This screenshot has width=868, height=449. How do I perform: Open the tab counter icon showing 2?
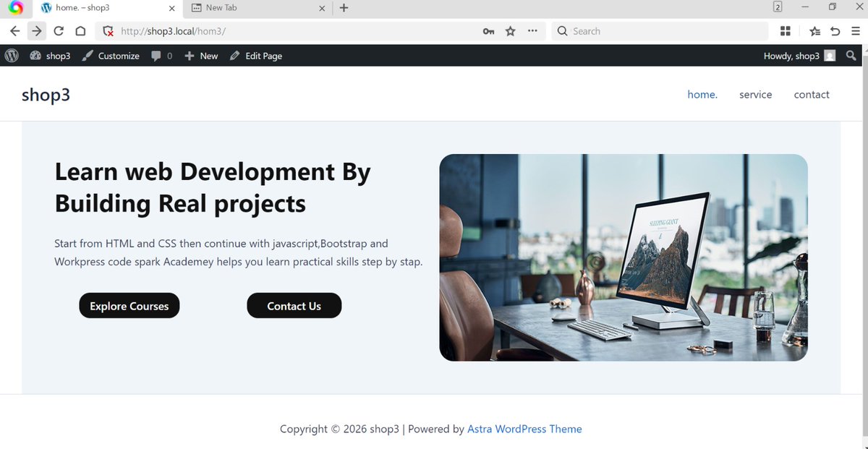[778, 7]
